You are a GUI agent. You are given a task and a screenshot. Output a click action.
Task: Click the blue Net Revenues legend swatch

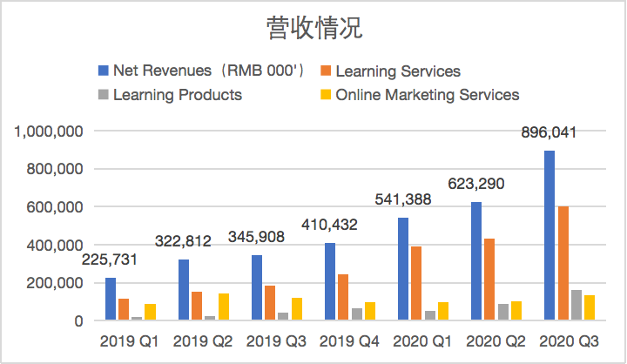(103, 71)
